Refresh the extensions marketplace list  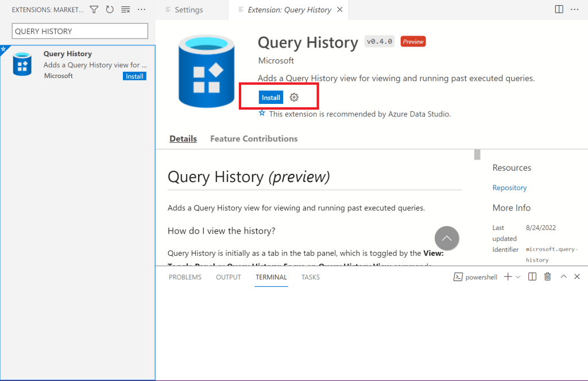tap(110, 10)
